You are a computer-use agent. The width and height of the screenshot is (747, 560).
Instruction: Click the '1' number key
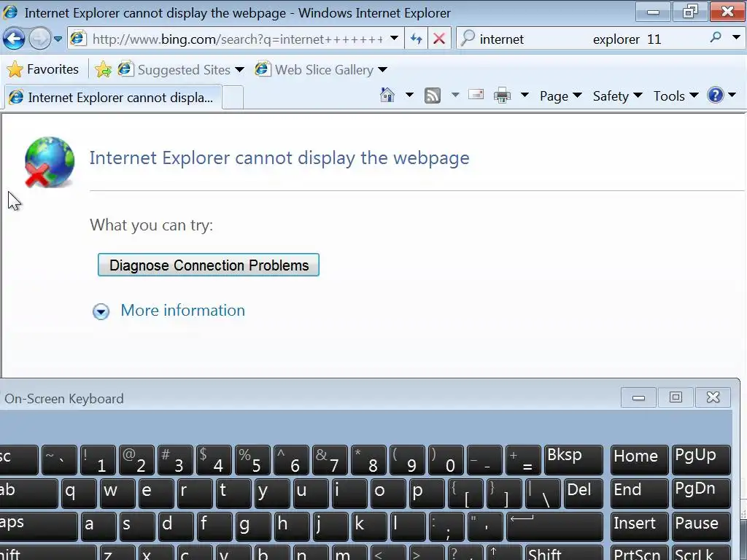pyautogui.click(x=98, y=459)
